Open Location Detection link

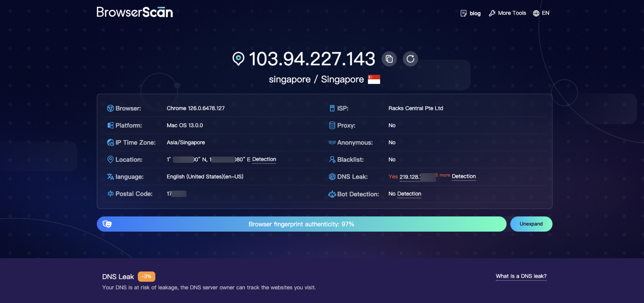click(264, 159)
